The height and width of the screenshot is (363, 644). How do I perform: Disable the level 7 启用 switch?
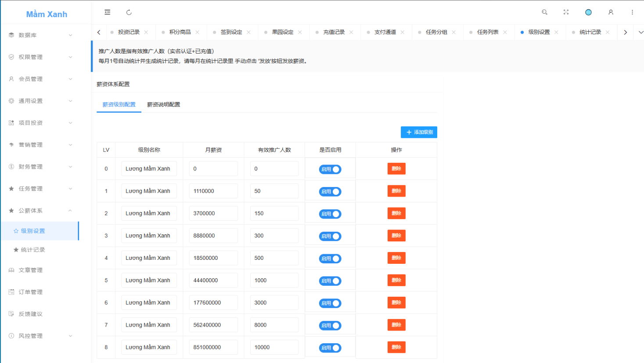(330, 326)
